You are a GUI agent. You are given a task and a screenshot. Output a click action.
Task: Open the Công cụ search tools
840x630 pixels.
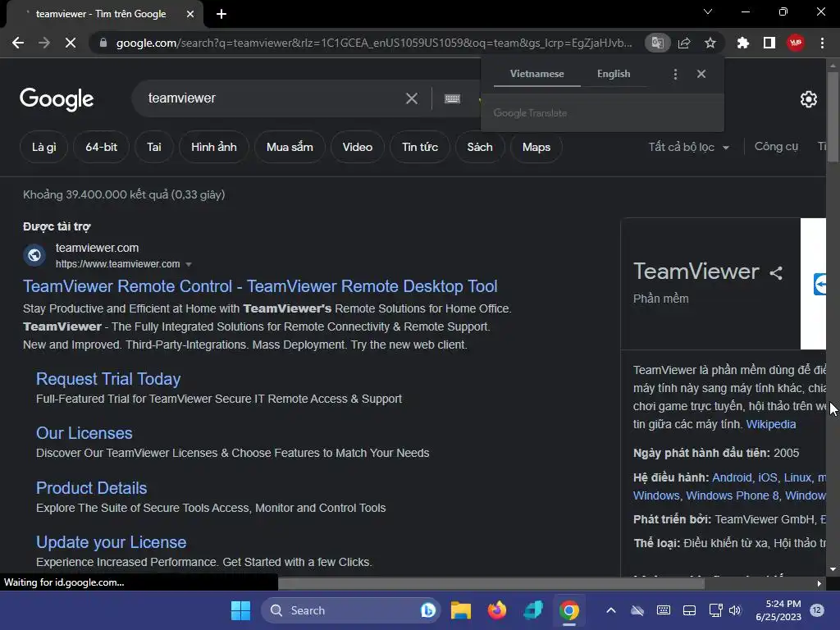pos(776,146)
